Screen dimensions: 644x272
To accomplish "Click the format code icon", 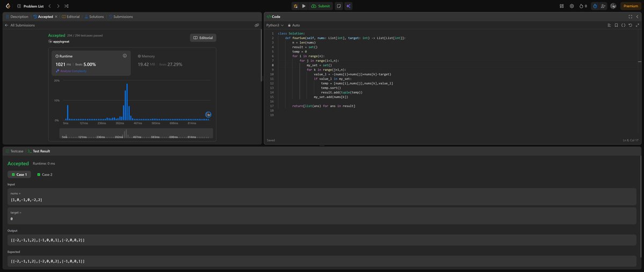I will click(x=609, y=25).
